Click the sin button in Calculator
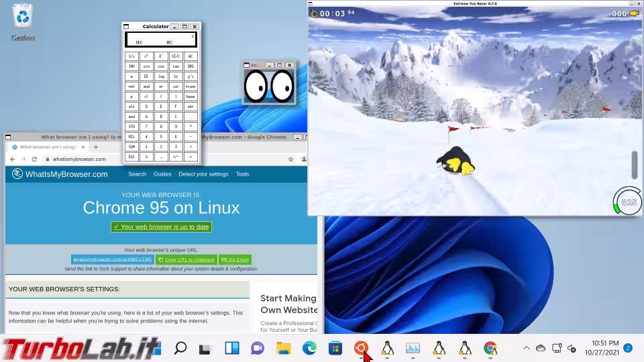 coord(146,66)
